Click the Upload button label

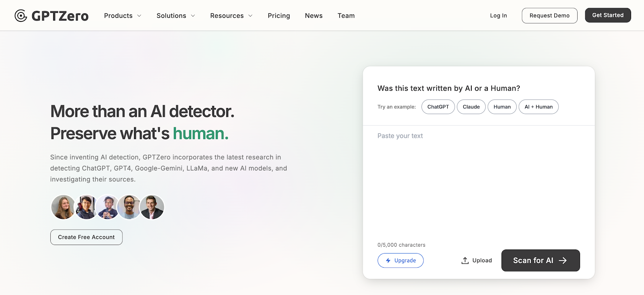[482, 260]
